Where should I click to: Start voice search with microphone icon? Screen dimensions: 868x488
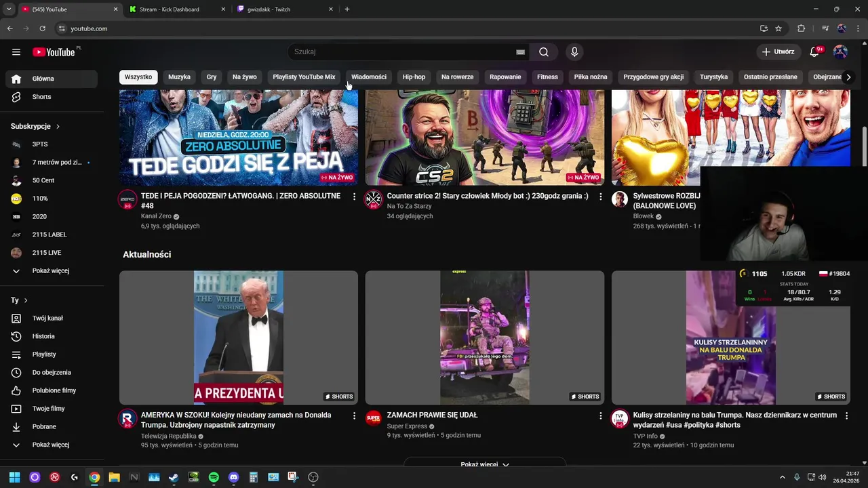point(574,52)
